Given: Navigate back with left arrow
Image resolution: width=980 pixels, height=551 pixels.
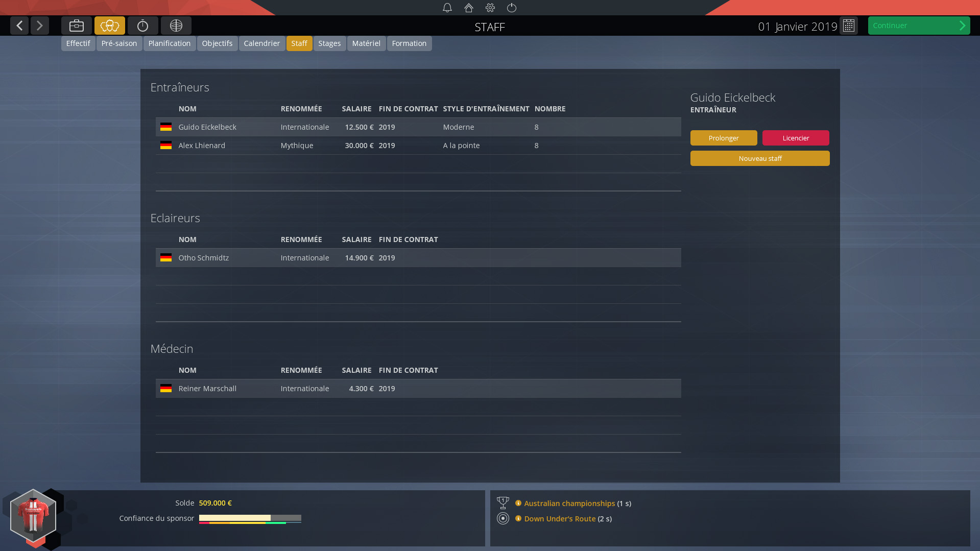Looking at the screenshot, I should click(19, 26).
